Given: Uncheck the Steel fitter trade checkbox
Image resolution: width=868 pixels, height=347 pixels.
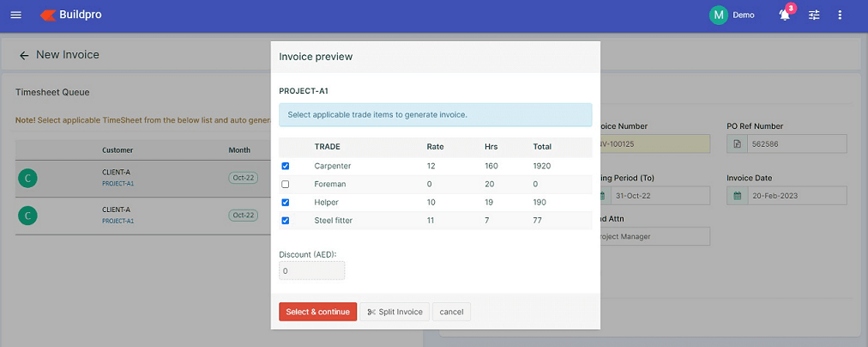Looking at the screenshot, I should [x=285, y=221].
